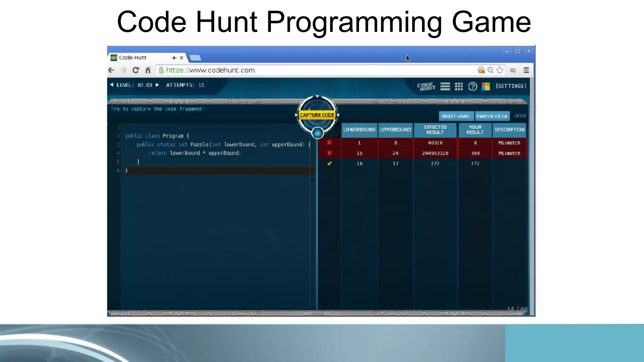Image resolution: width=644 pixels, height=362 pixels.
Task: Go to the previous level arrow
Action: click(112, 85)
